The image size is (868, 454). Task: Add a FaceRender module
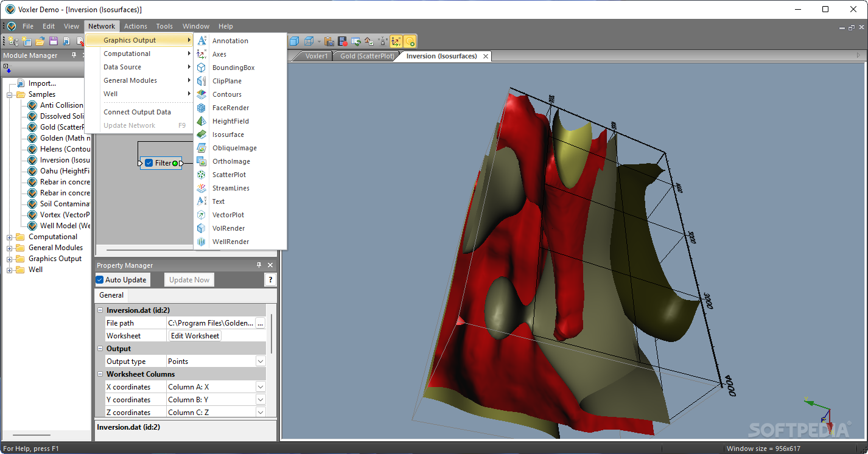pyautogui.click(x=240, y=108)
